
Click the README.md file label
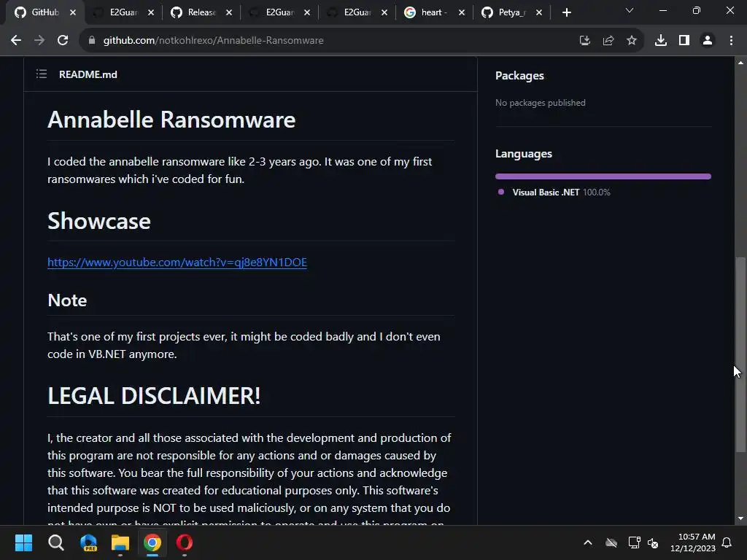pyautogui.click(x=88, y=74)
